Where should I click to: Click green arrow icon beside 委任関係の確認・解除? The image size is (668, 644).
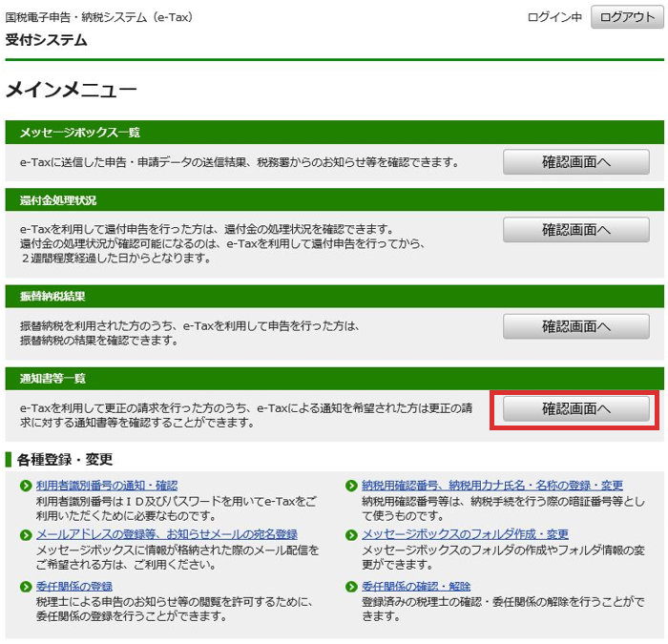[352, 586]
